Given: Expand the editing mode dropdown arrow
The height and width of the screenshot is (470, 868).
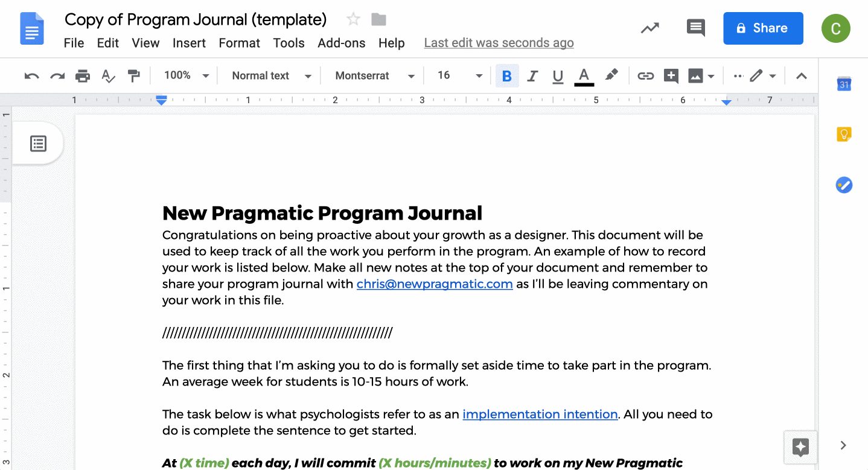Looking at the screenshot, I should tap(773, 76).
